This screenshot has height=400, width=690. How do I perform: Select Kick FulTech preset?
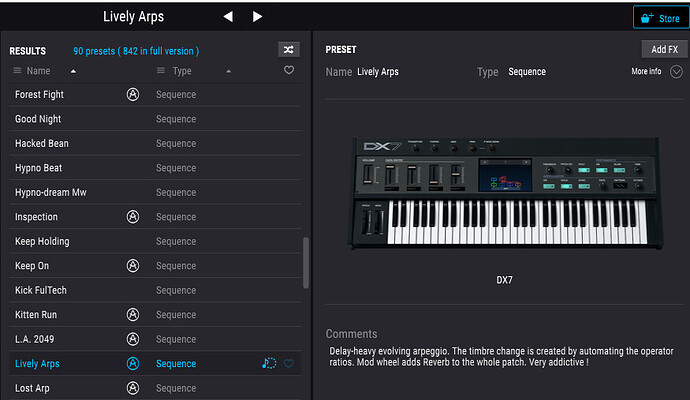click(155, 290)
